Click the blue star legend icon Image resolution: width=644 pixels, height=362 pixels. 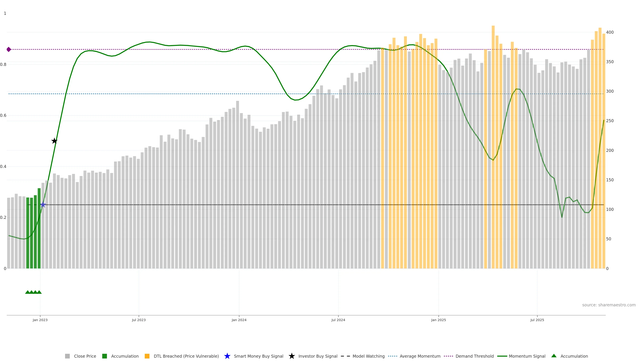click(227, 356)
